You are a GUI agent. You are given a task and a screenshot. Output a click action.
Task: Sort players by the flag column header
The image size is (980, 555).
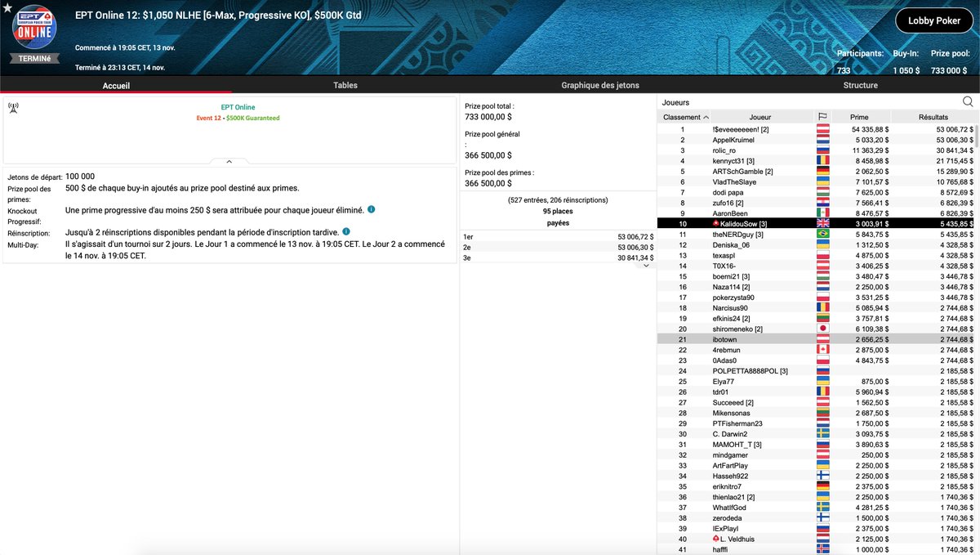[822, 117]
